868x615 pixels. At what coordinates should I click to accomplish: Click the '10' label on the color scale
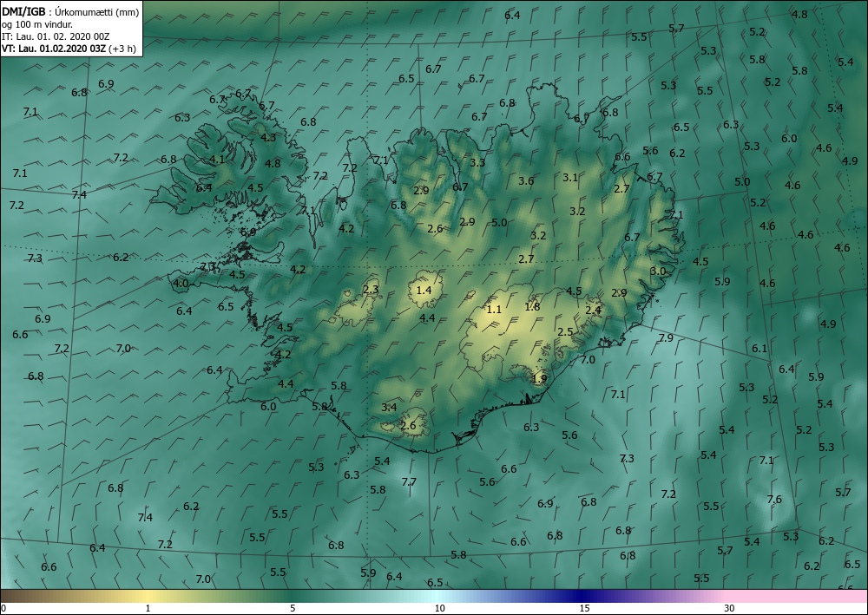(439, 608)
